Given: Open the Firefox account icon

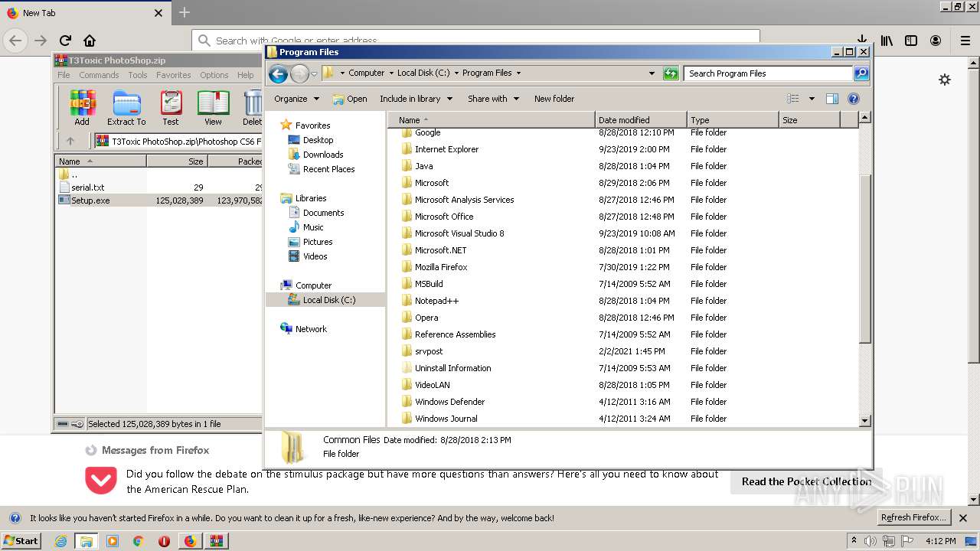Looking at the screenshot, I should (936, 41).
